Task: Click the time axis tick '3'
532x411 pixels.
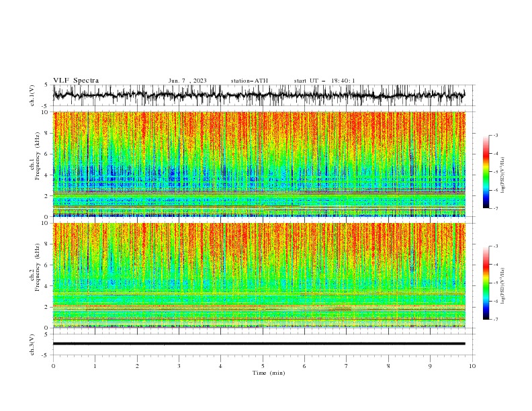Action: [179, 366]
